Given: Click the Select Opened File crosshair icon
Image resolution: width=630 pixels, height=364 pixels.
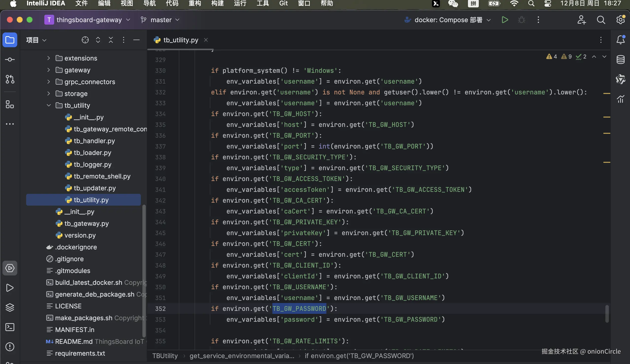Looking at the screenshot, I should click(85, 40).
